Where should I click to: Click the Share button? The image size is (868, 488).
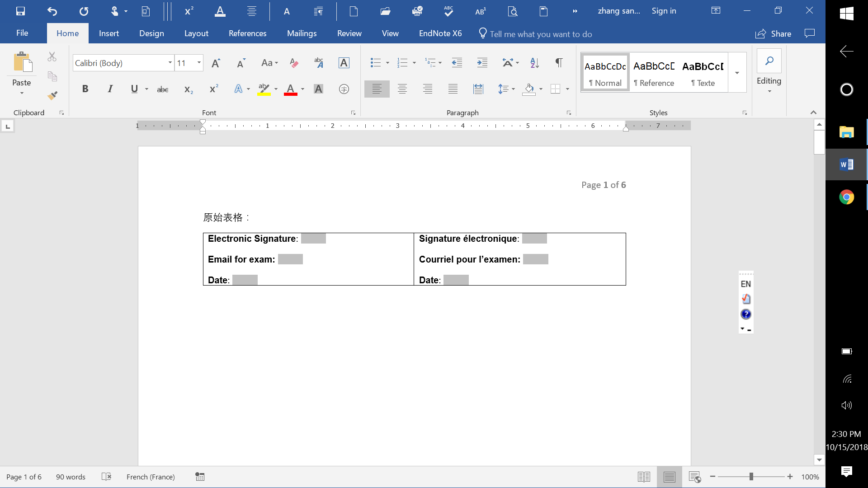[x=774, y=34]
